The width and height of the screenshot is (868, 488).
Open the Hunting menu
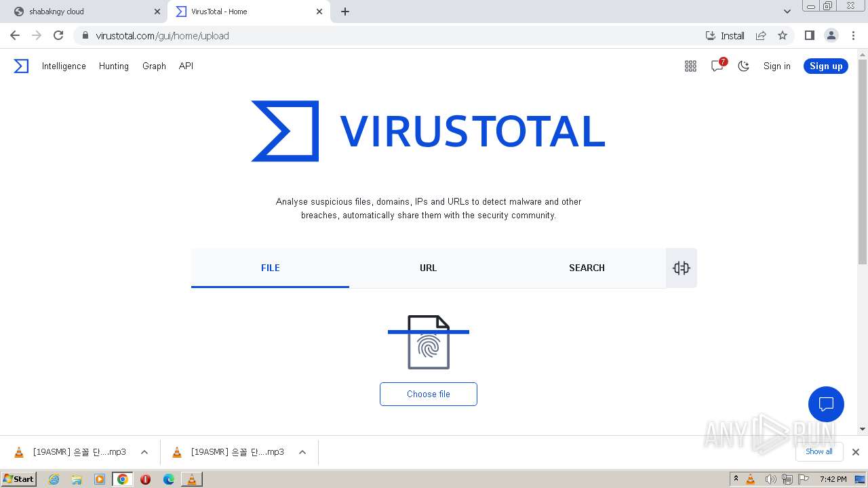tap(114, 66)
